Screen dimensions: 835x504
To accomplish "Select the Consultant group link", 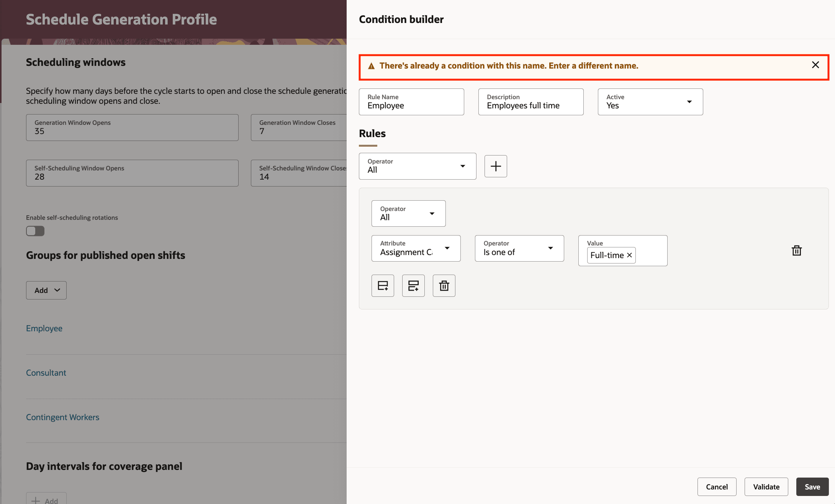I will tap(46, 373).
